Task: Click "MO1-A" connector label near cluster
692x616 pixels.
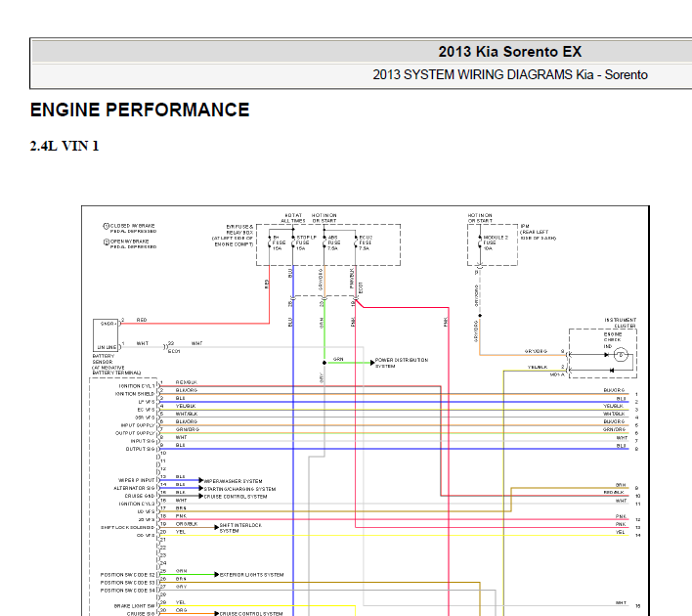Action: click(x=557, y=374)
